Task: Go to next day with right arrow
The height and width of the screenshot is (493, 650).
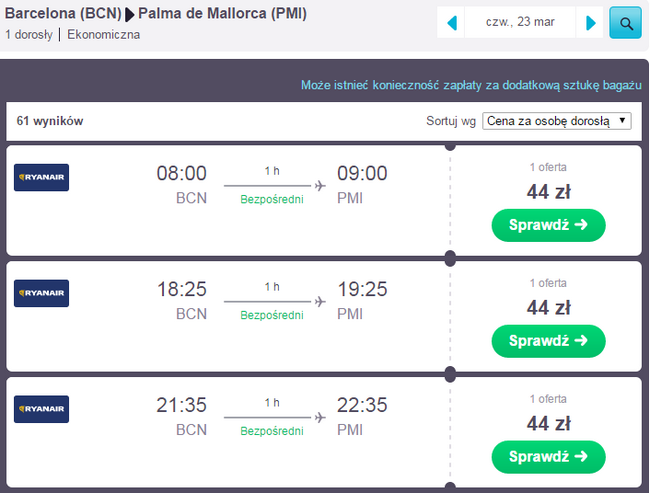Action: click(591, 22)
